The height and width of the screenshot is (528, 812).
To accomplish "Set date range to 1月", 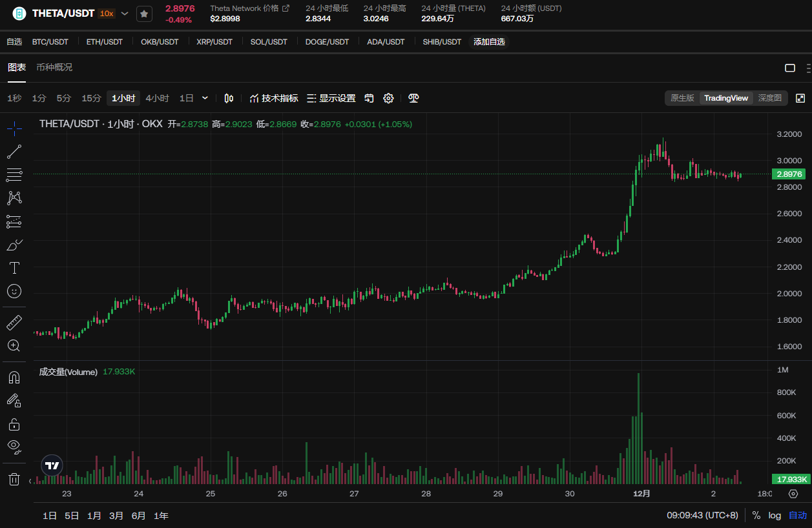I will (x=94, y=516).
